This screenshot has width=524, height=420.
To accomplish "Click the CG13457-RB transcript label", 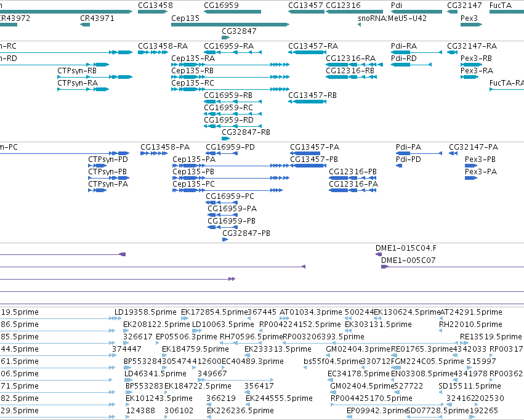I will point(312,95).
